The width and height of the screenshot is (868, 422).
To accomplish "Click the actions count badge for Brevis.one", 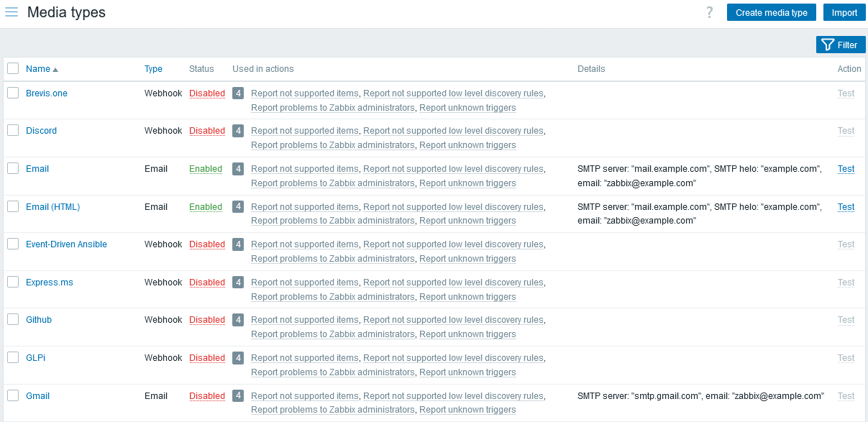I will click(x=238, y=93).
